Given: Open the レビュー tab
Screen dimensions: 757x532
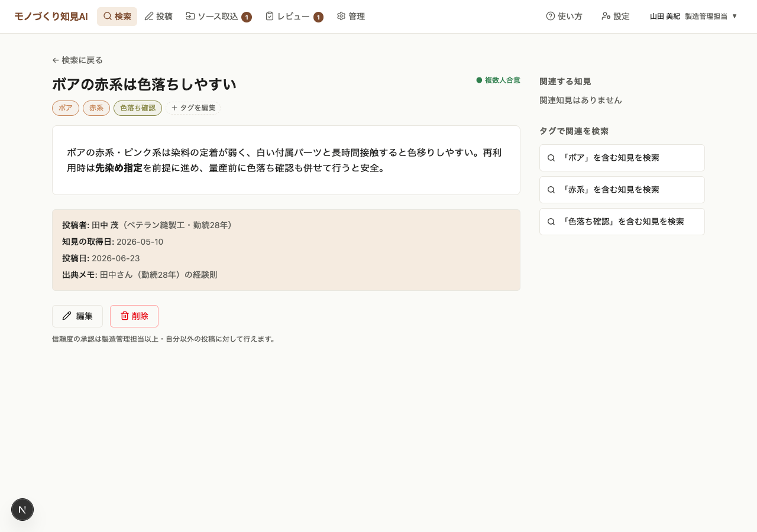Looking at the screenshot, I should coord(294,17).
